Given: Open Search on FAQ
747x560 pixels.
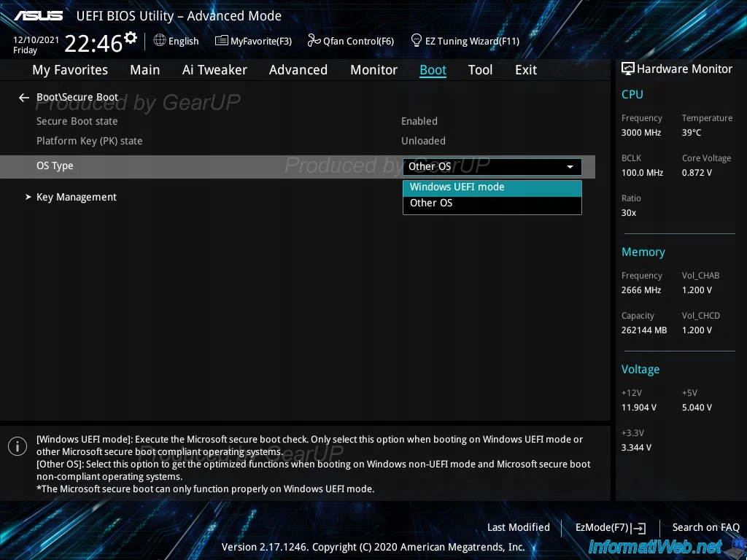Looking at the screenshot, I should 705,528.
